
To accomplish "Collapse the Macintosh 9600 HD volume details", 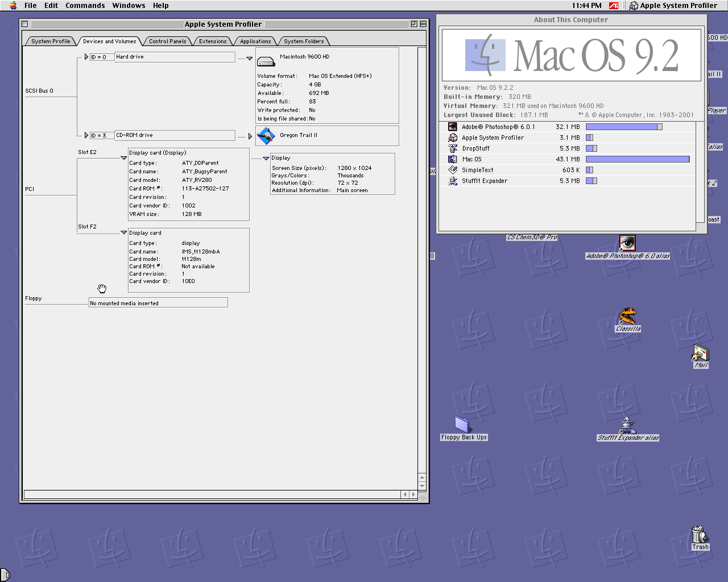I will pos(249,58).
